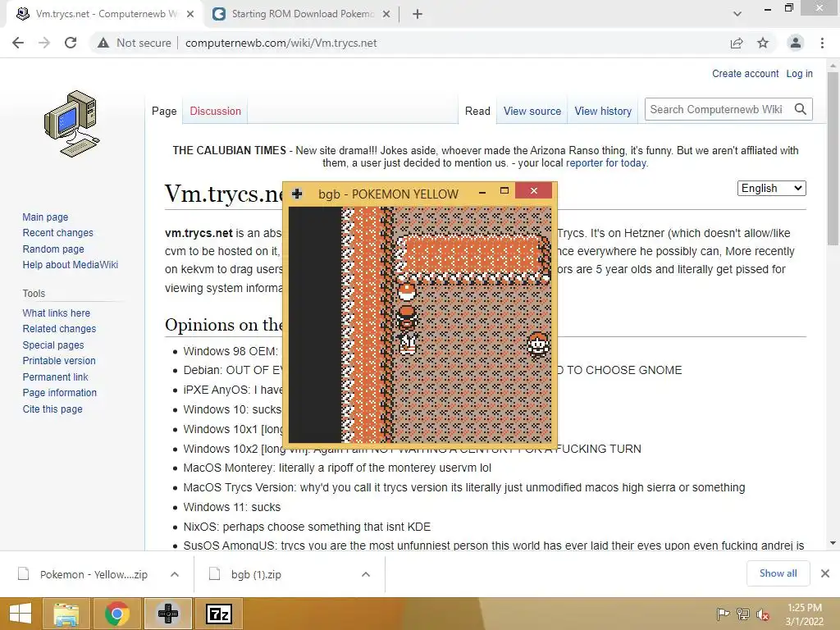Click Printable version link
Image resolution: width=840 pixels, height=630 pixels.
coord(59,361)
